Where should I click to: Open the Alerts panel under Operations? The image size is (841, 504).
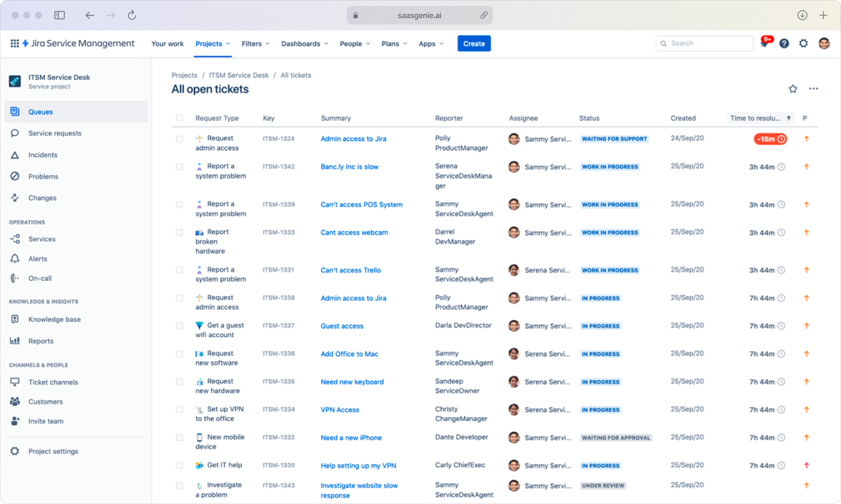36,258
